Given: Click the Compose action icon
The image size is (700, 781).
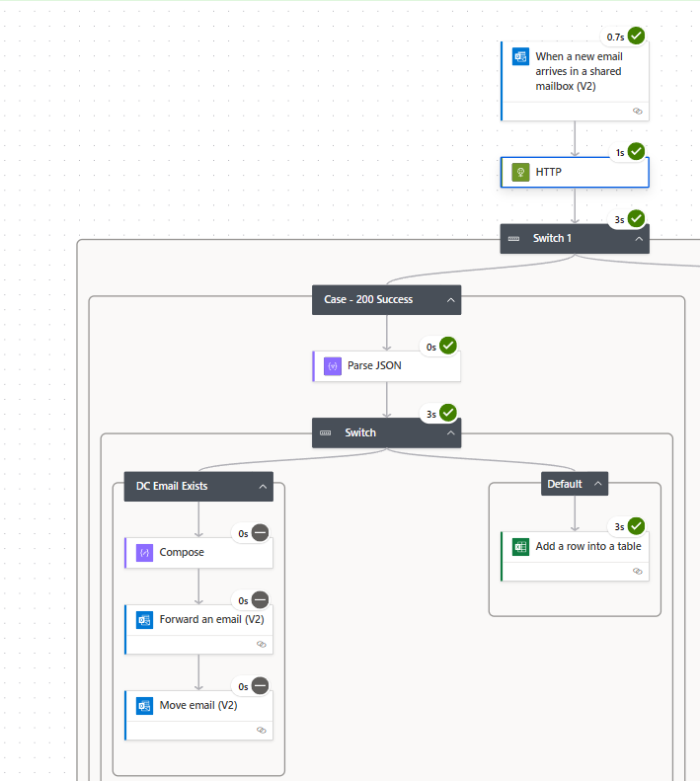Looking at the screenshot, I should point(144,553).
